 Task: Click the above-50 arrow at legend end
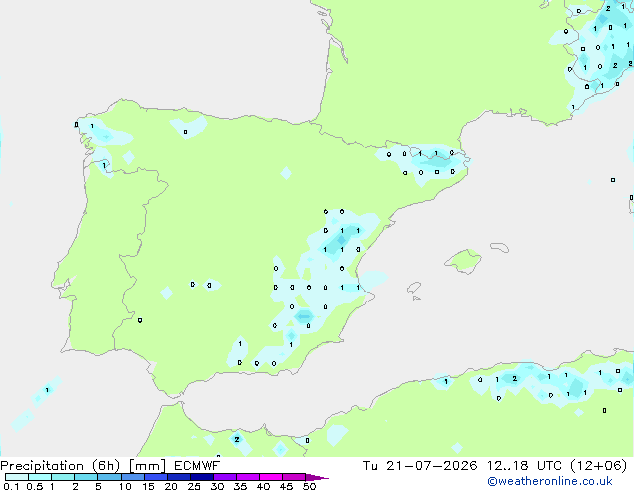pyautogui.click(x=317, y=477)
